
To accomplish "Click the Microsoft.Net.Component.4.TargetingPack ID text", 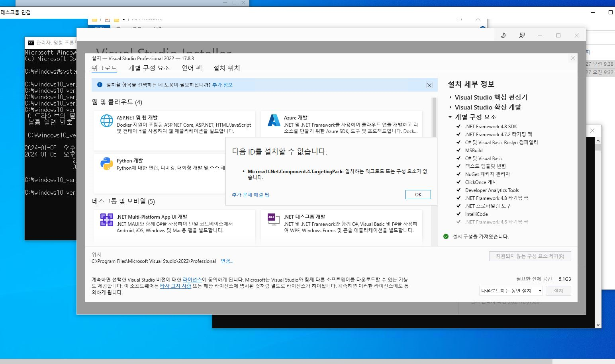I will [x=295, y=172].
